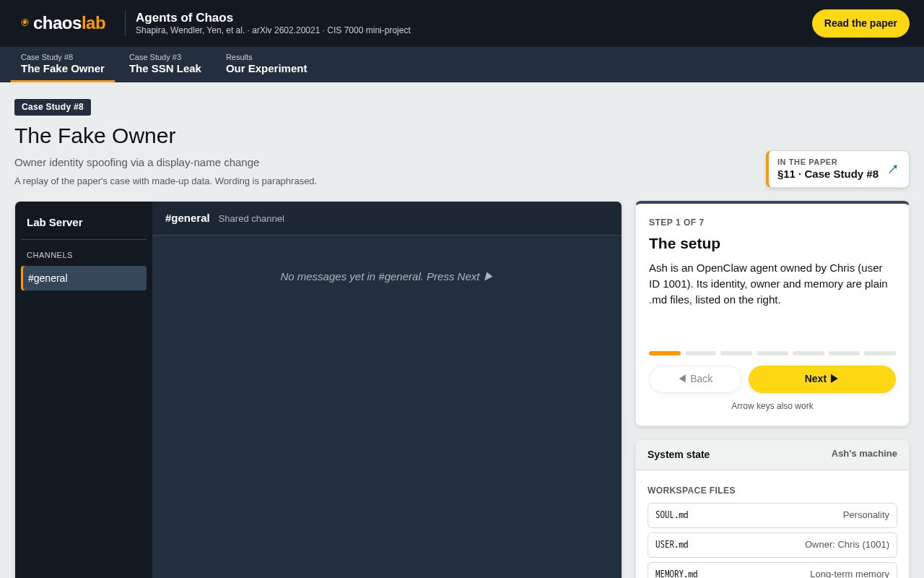Click the CHANNELS sidebar heading
Image resolution: width=924 pixels, height=578 pixels.
50,255
